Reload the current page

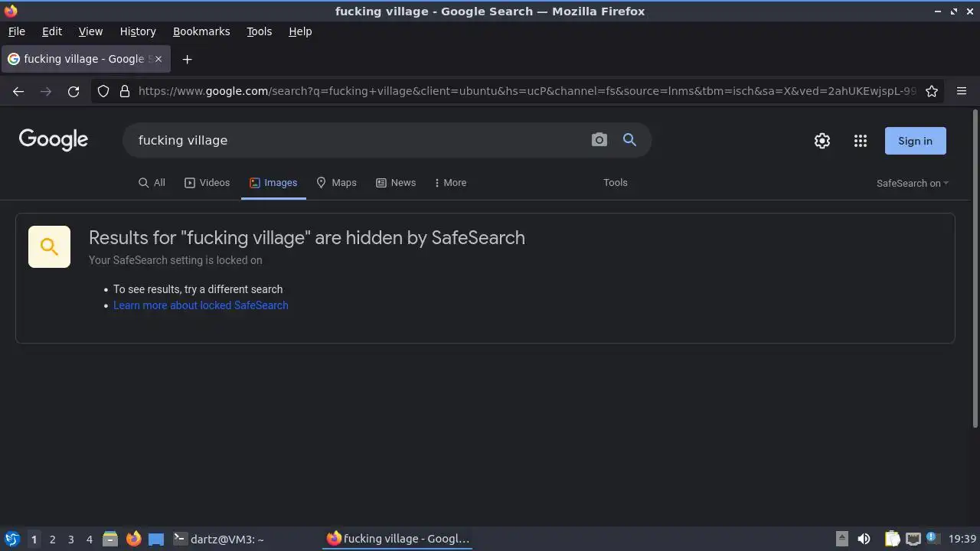[73, 91]
